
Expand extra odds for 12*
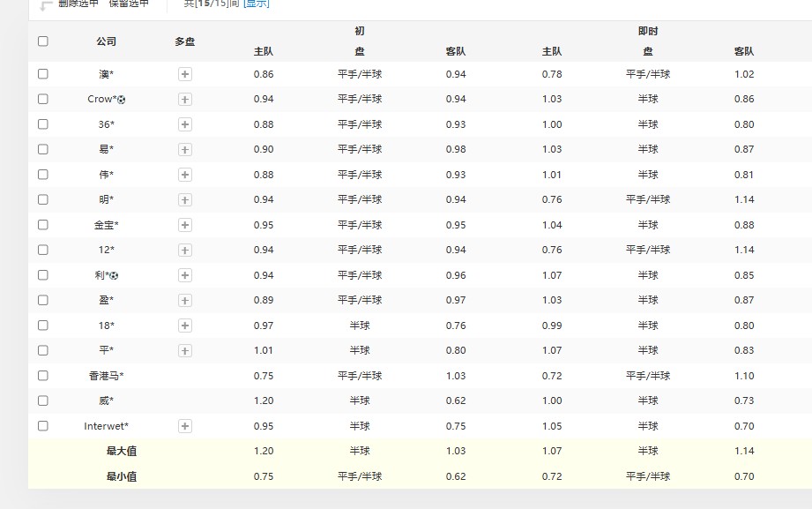(184, 250)
